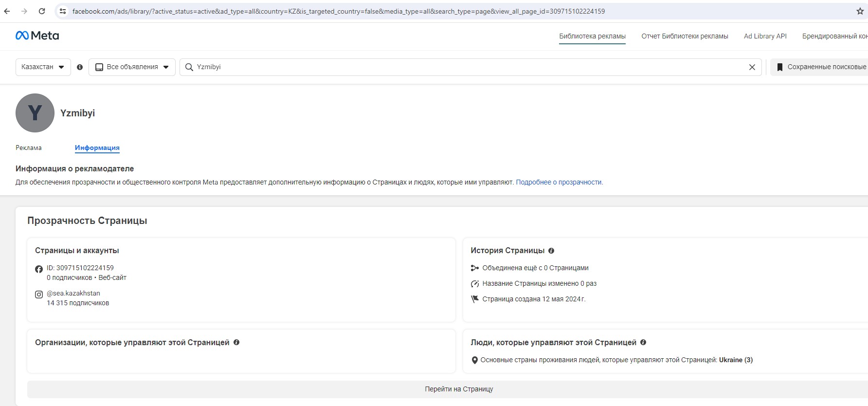
Task: Select the Информация tab
Action: pyautogui.click(x=97, y=148)
